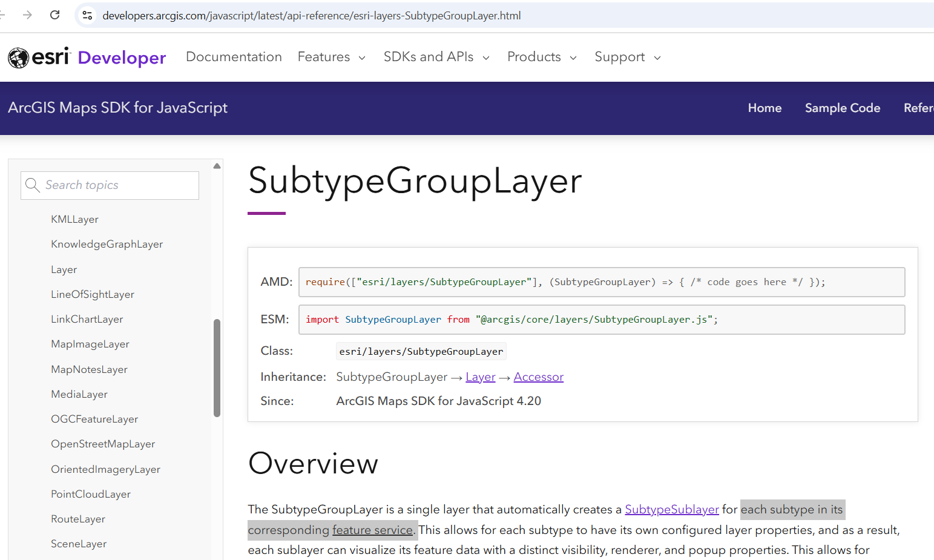This screenshot has width=934, height=560.
Task: Click the ArcGIS Maps SDK for JavaScript banner
Action: click(x=117, y=107)
